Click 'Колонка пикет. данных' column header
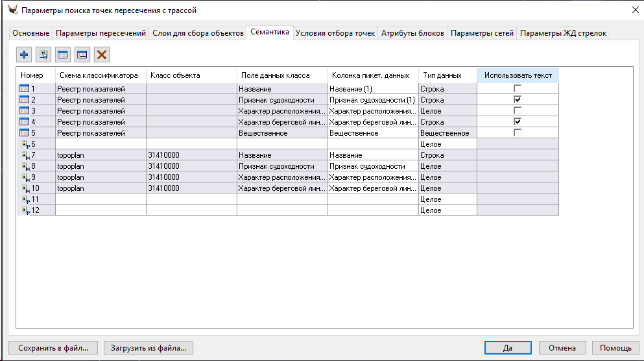644x361 pixels. pyautogui.click(x=373, y=75)
